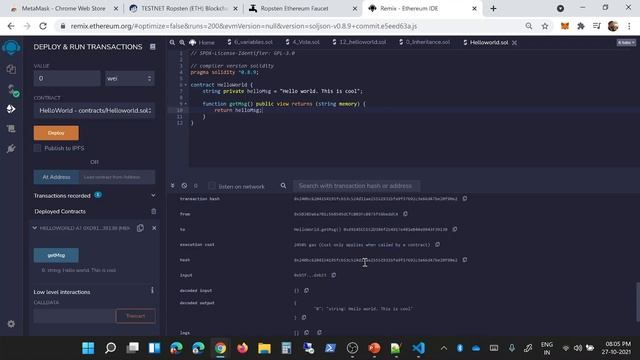Switch to 4_Vote.sol tab
Viewport: 640px width, 360px height.
(303, 42)
